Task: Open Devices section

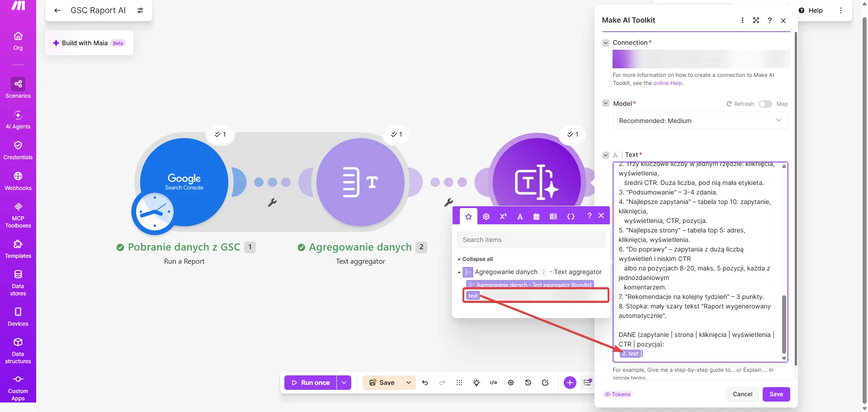Action: pos(18,317)
